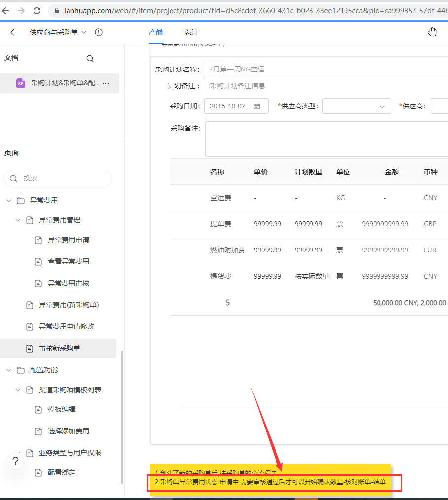Collapse the 异常费用管理 tree node
Screen dimensions: 448x500
[x=18, y=220]
